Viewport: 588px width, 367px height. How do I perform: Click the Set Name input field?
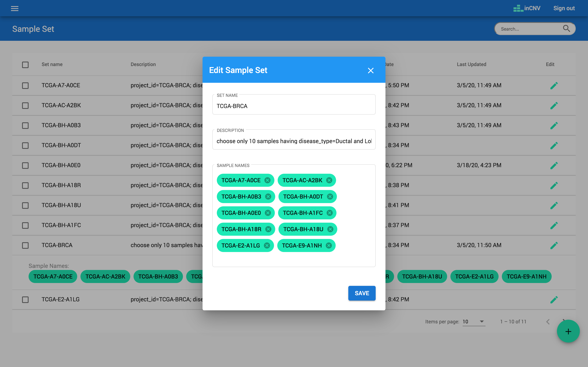[x=294, y=106]
